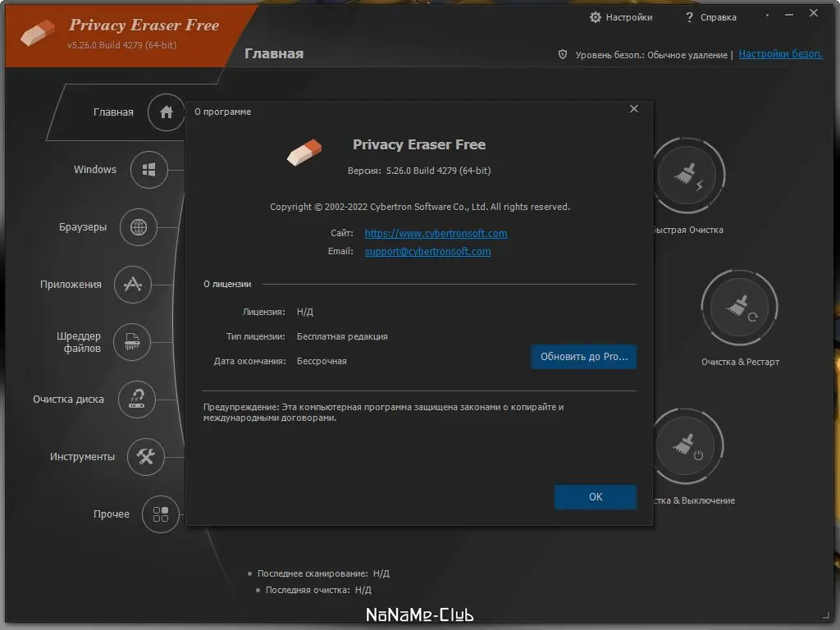Viewport: 840px width, 630px height.
Task: Minimize the Privacy Eraser window
Action: point(789,15)
